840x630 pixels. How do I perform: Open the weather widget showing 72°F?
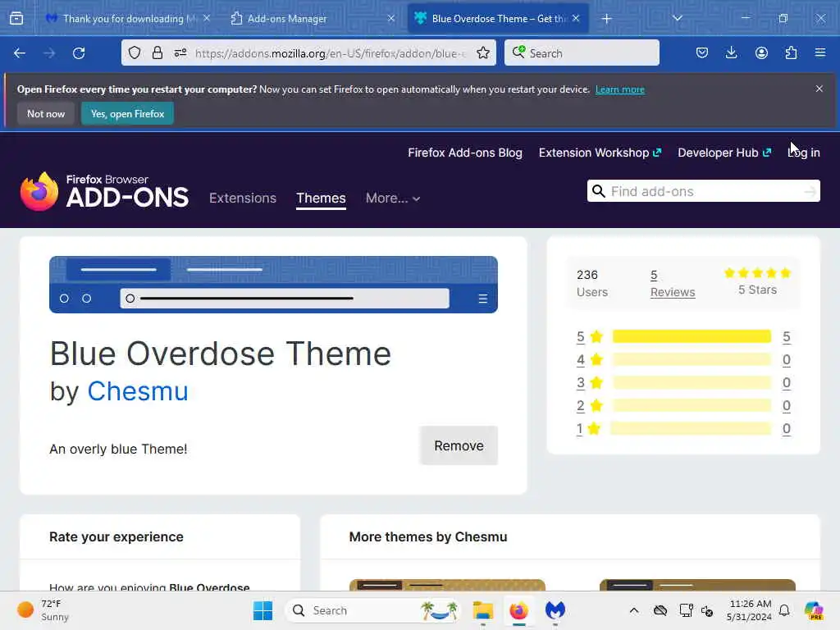point(43,610)
